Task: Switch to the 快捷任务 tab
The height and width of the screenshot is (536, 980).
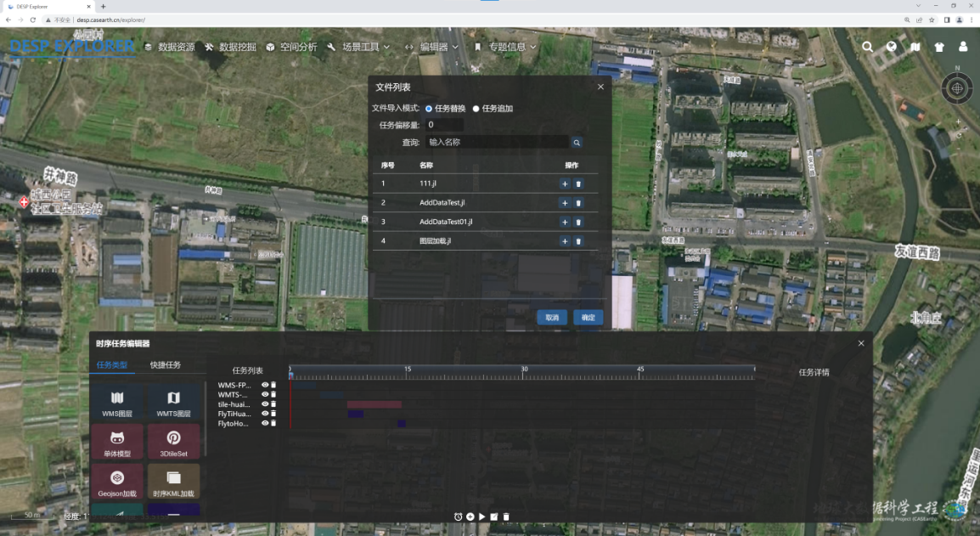Action: (x=166, y=365)
